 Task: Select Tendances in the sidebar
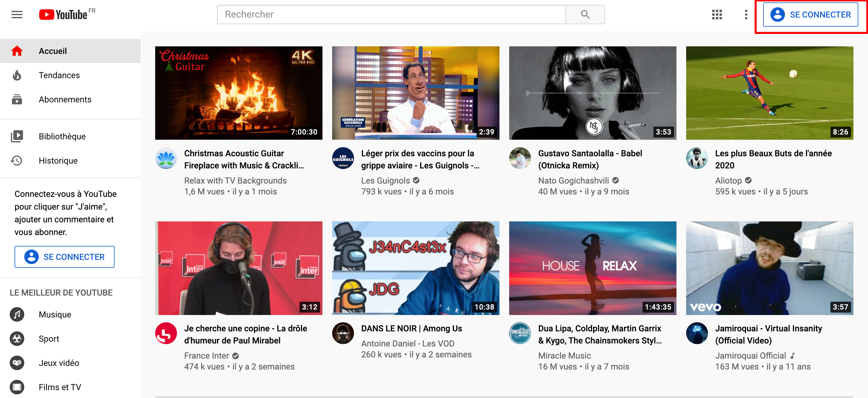(70, 75)
